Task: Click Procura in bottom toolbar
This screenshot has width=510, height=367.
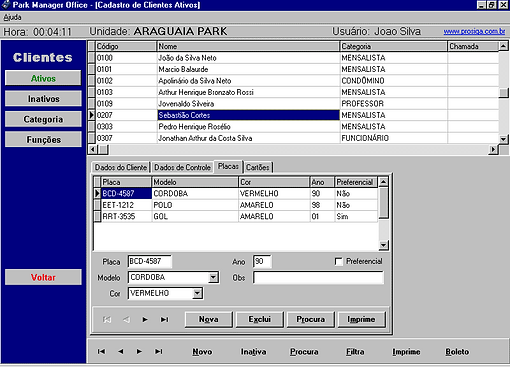Action: (x=304, y=352)
